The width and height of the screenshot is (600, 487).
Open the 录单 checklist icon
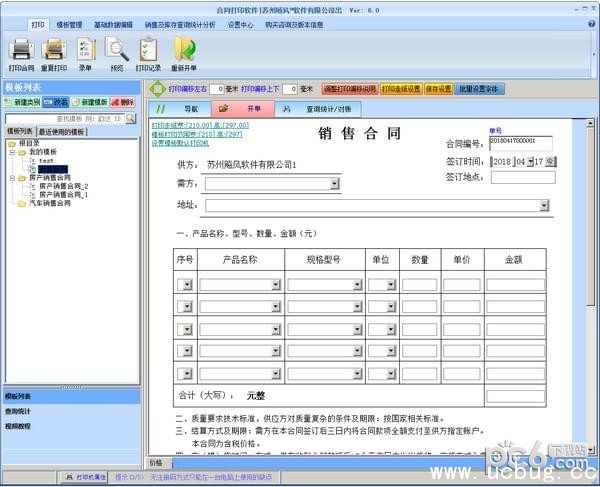85,50
